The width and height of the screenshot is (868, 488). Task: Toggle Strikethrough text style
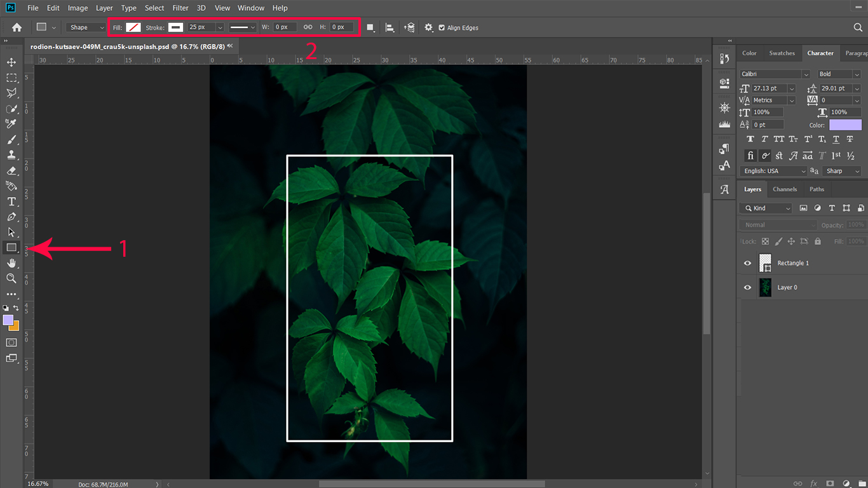[x=850, y=140]
